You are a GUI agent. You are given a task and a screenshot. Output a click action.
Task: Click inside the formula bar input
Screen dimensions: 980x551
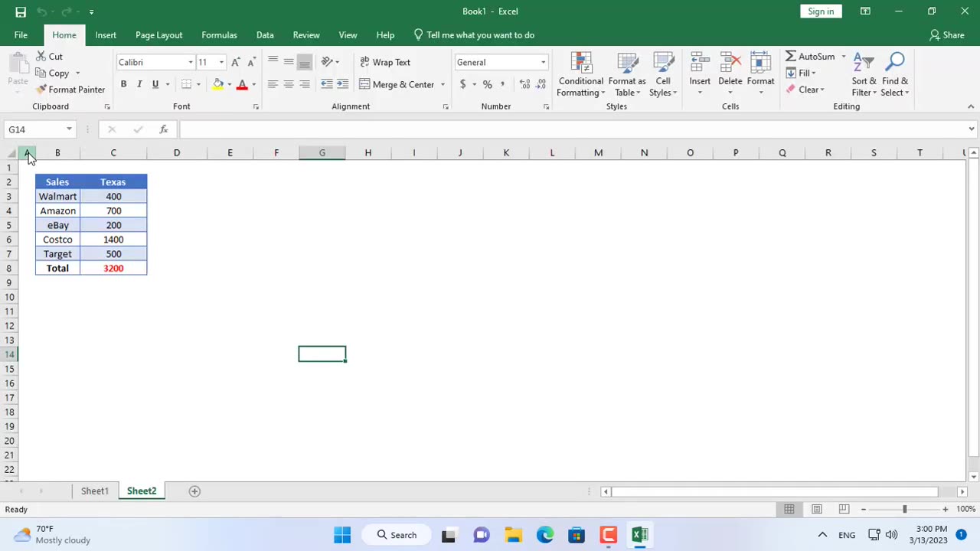click(x=572, y=129)
